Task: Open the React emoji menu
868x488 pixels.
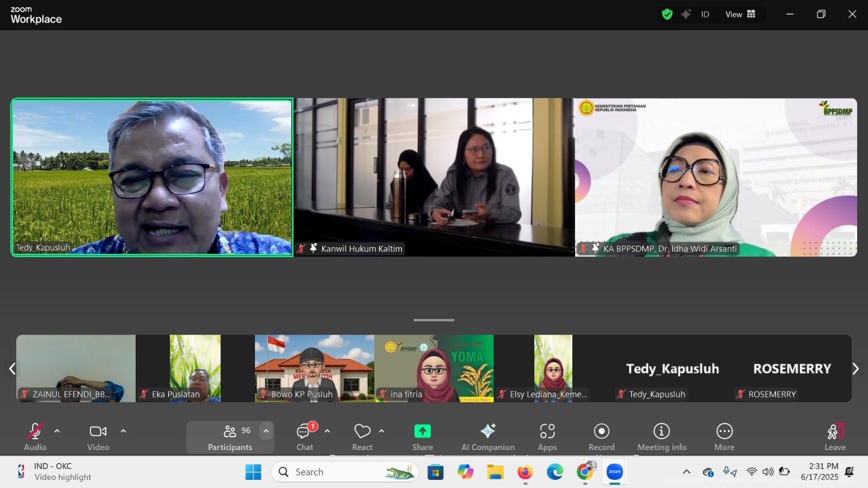Action: (x=362, y=436)
